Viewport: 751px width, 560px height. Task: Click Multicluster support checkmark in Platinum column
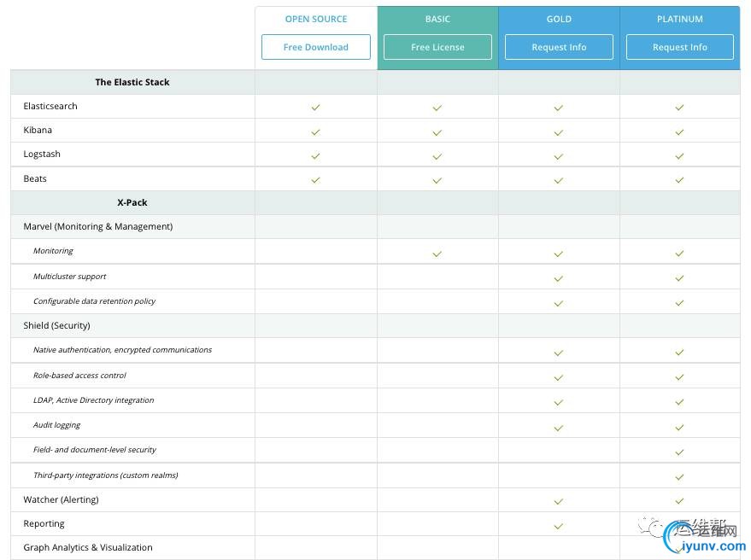pyautogui.click(x=679, y=277)
